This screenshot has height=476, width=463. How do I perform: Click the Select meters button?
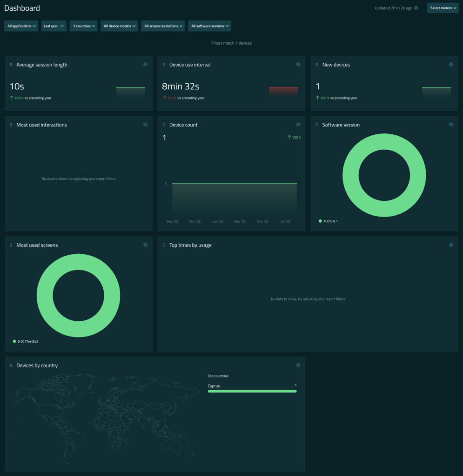(x=443, y=8)
